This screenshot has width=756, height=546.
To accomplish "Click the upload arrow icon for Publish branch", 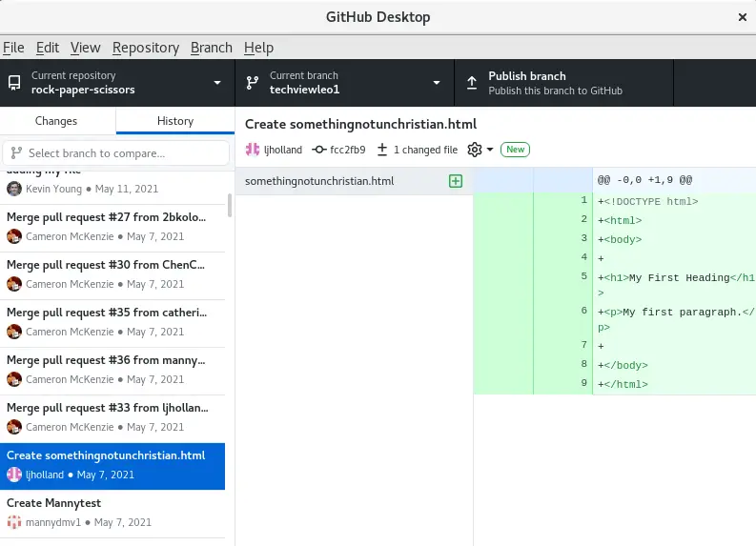I will coord(472,83).
